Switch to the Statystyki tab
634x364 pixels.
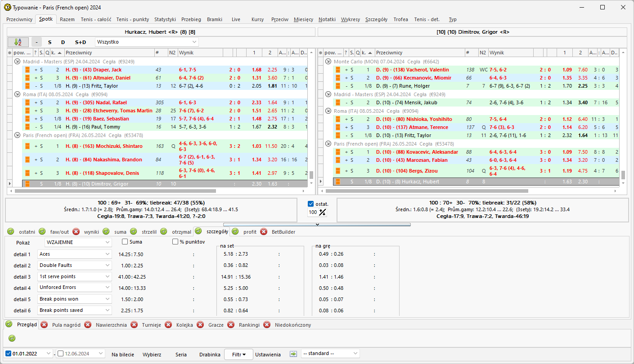coord(165,19)
